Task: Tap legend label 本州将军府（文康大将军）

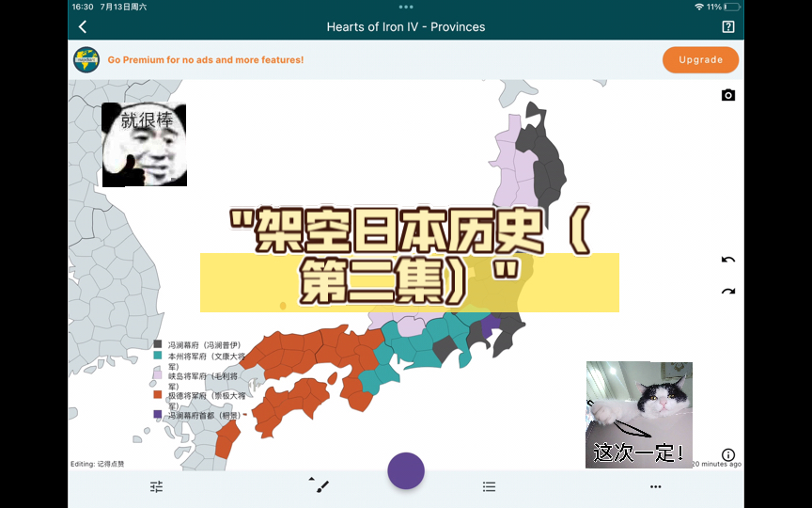Action: point(206,361)
